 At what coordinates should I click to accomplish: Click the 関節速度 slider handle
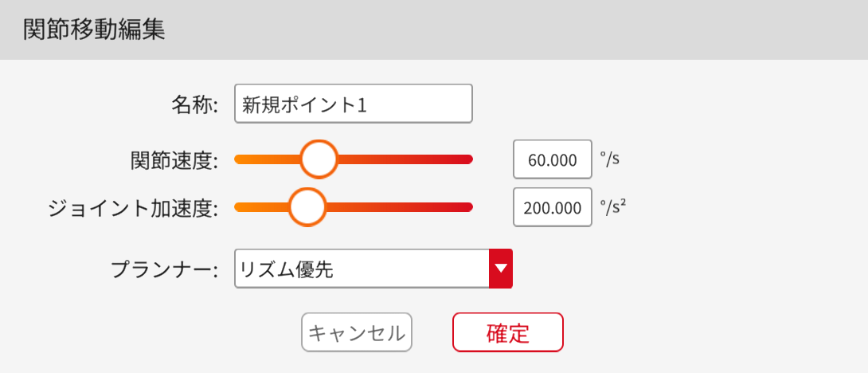tap(319, 159)
